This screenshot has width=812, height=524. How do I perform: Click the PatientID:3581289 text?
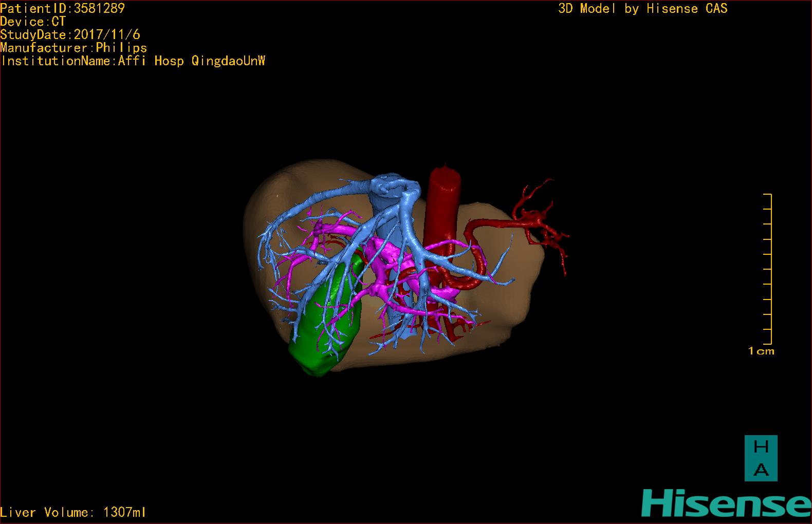coord(62,8)
